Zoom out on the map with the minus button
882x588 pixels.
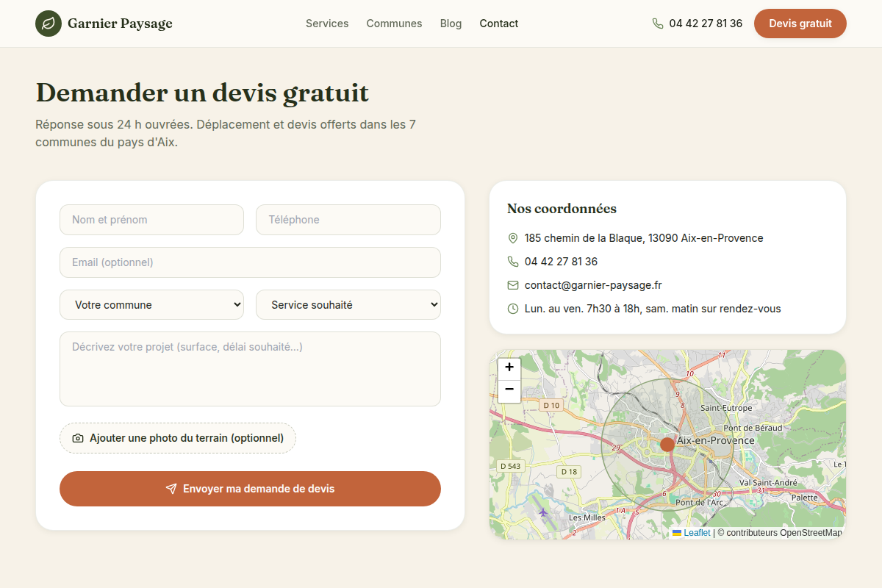coord(509,390)
